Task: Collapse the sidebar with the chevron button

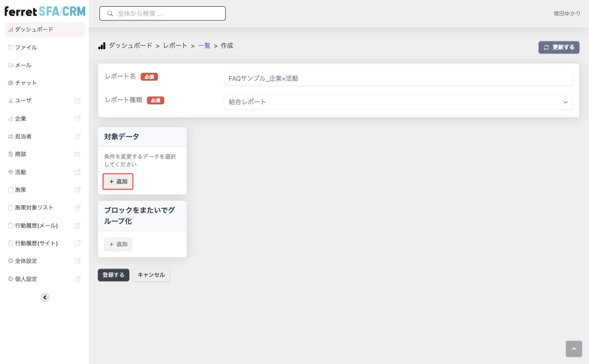Action: point(45,298)
